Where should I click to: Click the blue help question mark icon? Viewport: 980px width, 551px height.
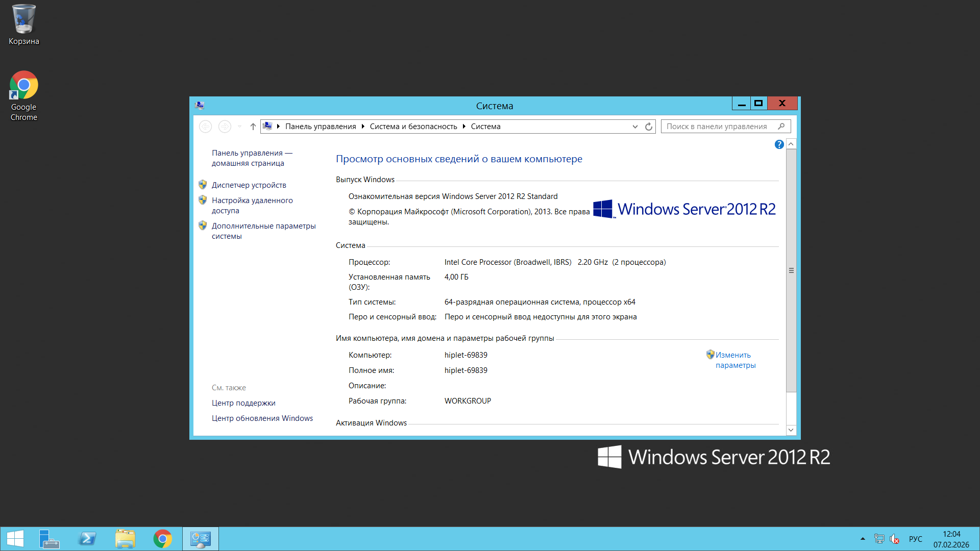pyautogui.click(x=779, y=144)
